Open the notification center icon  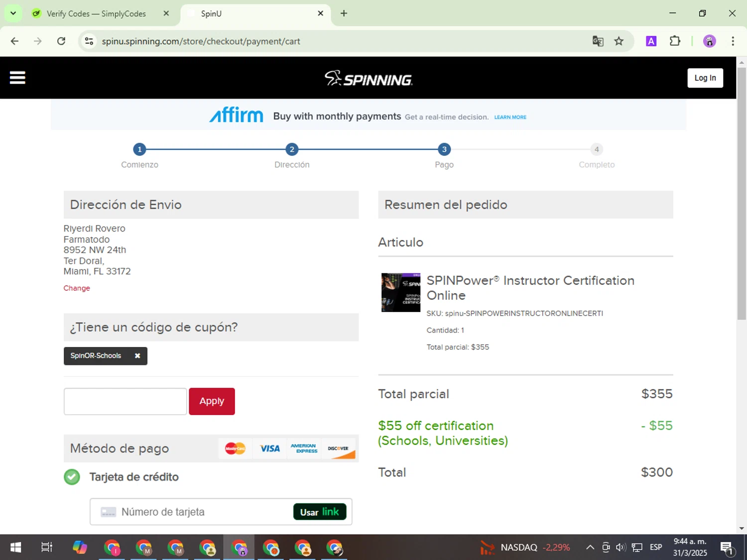coord(727,548)
